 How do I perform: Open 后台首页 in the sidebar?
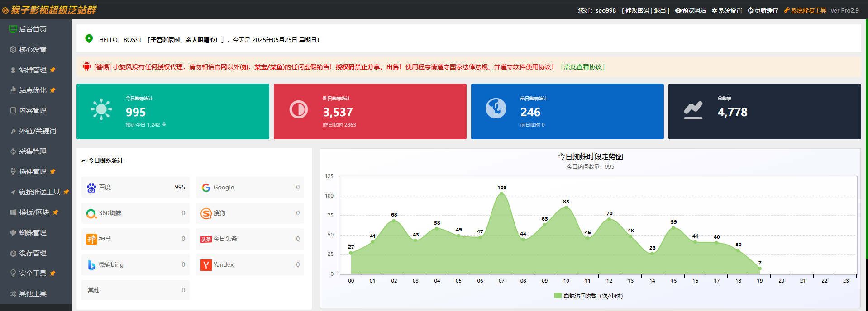click(x=33, y=29)
